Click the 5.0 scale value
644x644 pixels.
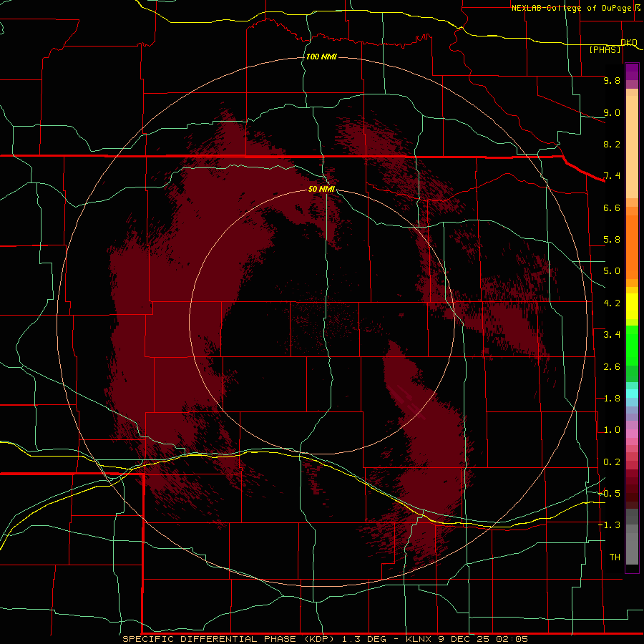coord(612,271)
